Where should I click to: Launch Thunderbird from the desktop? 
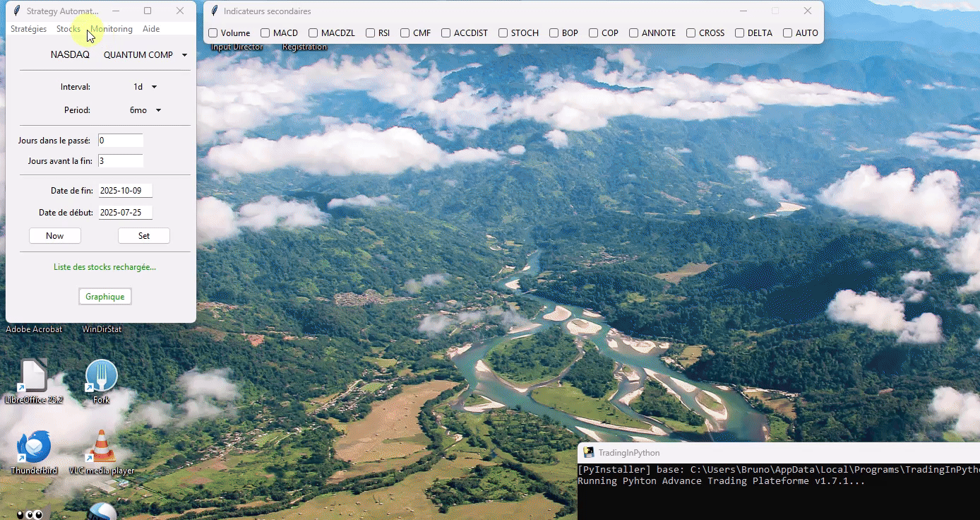(x=33, y=448)
